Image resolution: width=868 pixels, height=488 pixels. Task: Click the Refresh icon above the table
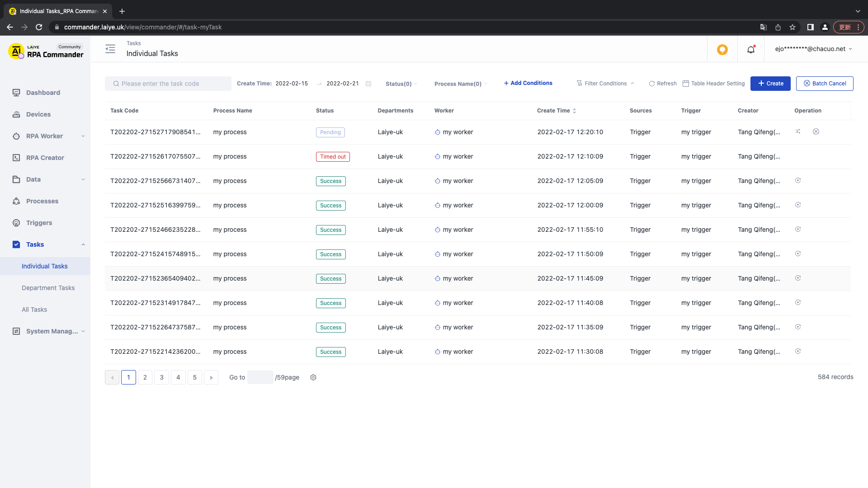[663, 83]
